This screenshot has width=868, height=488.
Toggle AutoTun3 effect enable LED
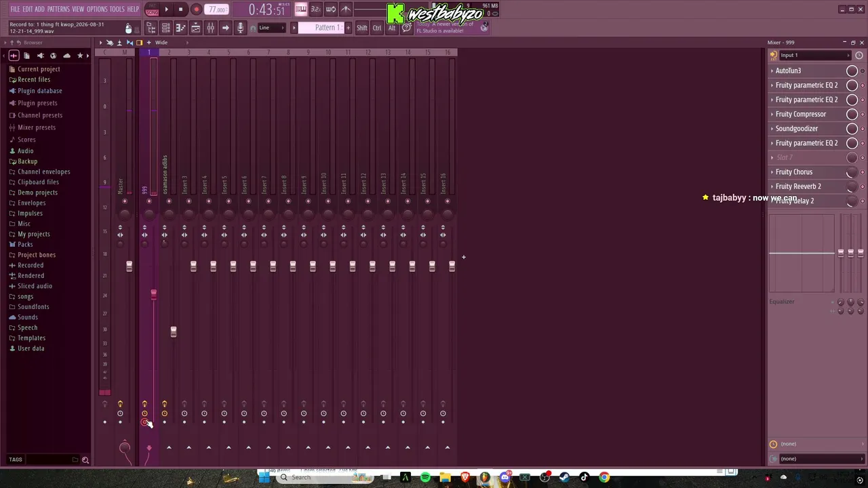[863, 70]
